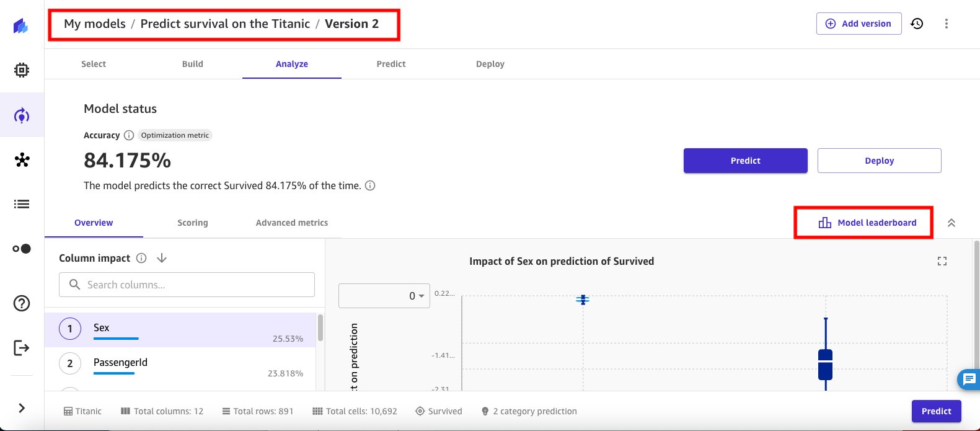Open Help from the question mark icon

tap(22, 303)
